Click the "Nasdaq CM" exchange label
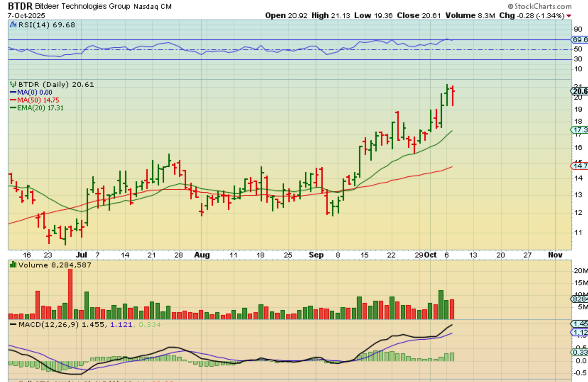The image size is (588, 382). point(152,6)
